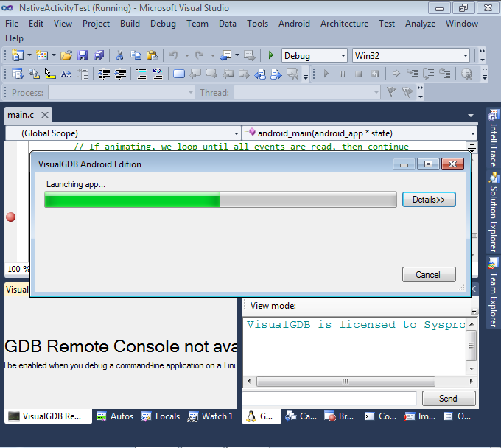Switch to the Autos tab
Viewport: 501px width, 448px height.
click(115, 416)
